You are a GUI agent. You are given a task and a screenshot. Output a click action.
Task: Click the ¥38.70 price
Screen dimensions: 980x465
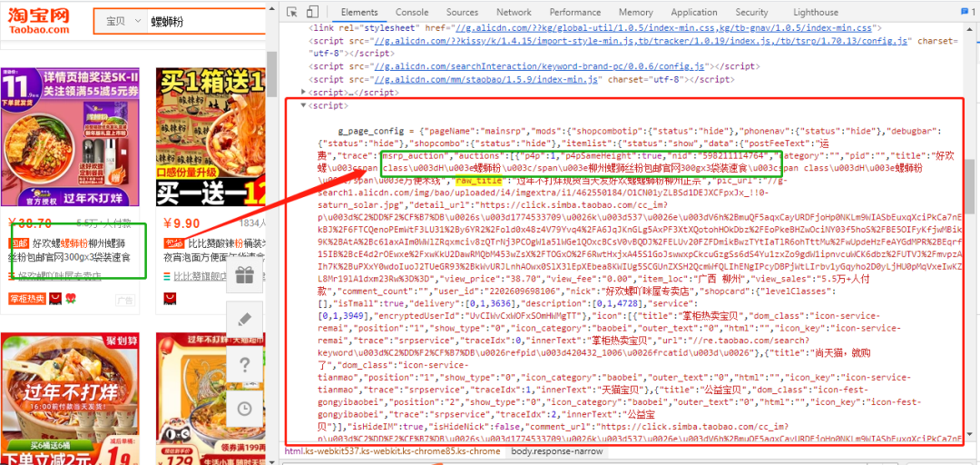click(x=31, y=223)
